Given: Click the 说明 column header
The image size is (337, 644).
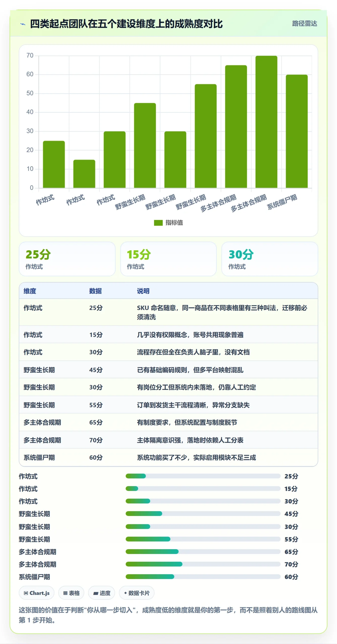Looking at the screenshot, I should [143, 291].
